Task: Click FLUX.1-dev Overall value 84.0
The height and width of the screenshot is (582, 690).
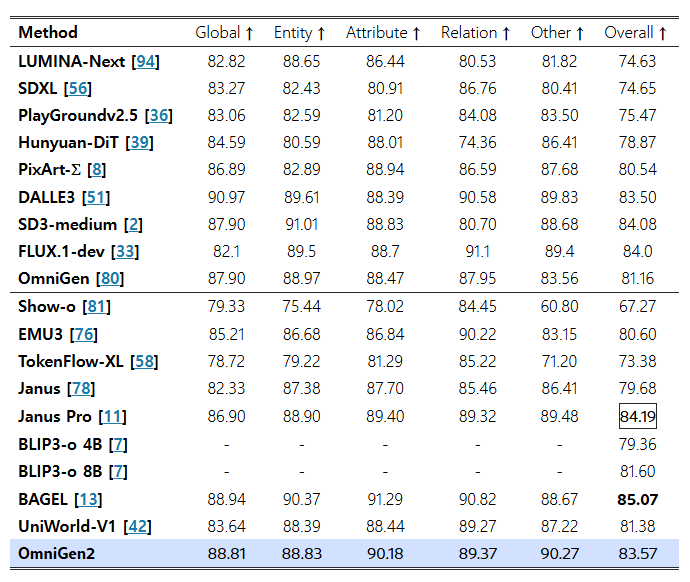Action: pyautogui.click(x=638, y=251)
